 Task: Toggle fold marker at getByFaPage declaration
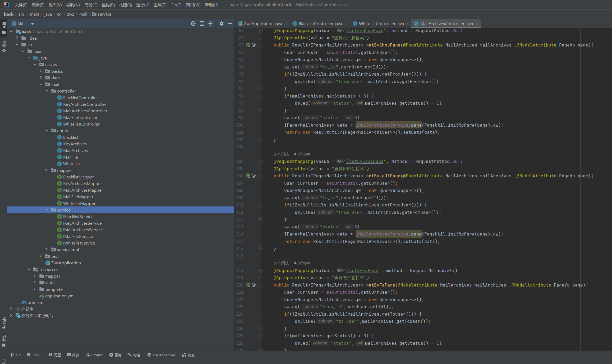pyautogui.click(x=261, y=285)
